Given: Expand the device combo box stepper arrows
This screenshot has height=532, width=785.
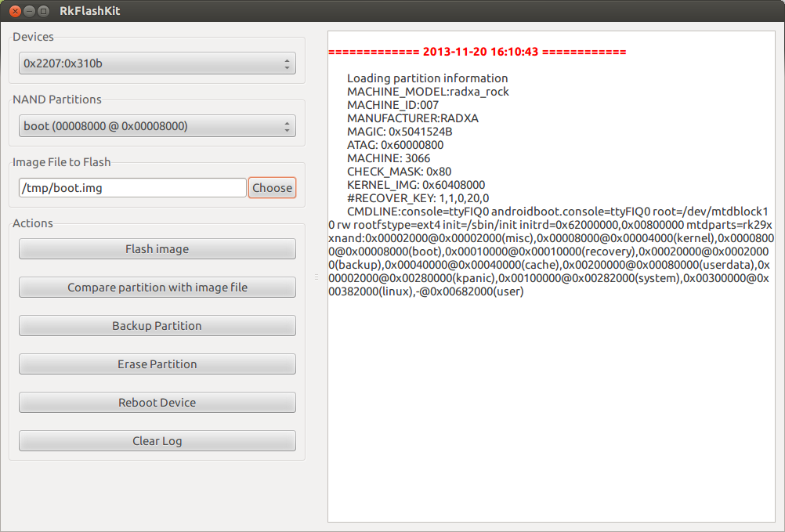Looking at the screenshot, I should tap(288, 63).
